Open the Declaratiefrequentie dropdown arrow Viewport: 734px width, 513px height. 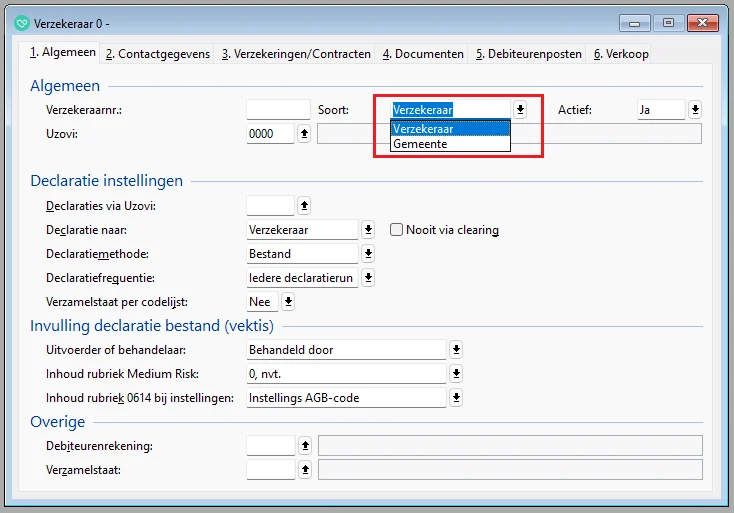pyautogui.click(x=368, y=278)
